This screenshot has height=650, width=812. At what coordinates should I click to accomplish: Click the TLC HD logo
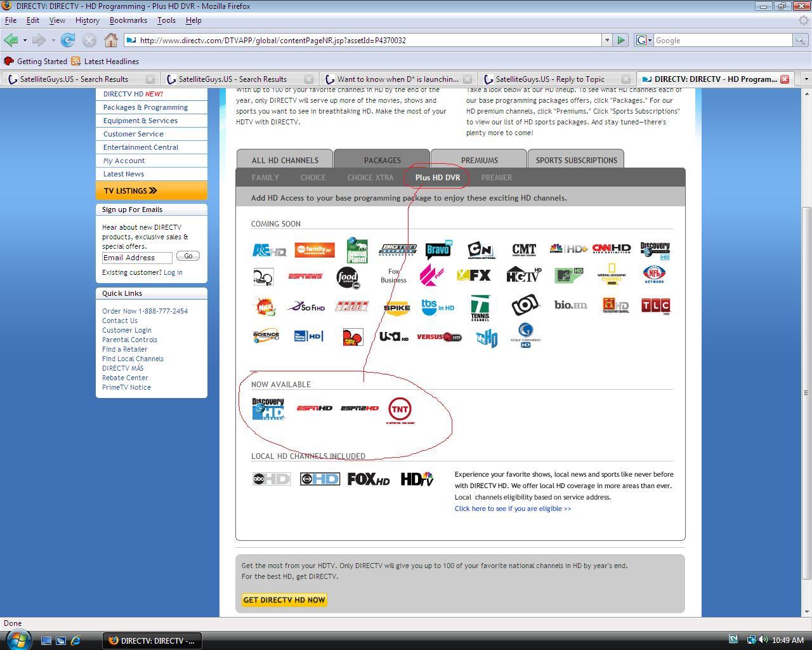pyautogui.click(x=655, y=306)
